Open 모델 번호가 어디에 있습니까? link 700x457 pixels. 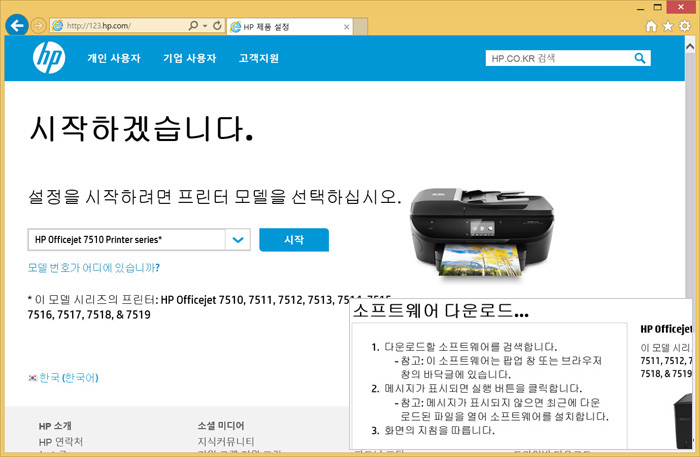(94, 268)
